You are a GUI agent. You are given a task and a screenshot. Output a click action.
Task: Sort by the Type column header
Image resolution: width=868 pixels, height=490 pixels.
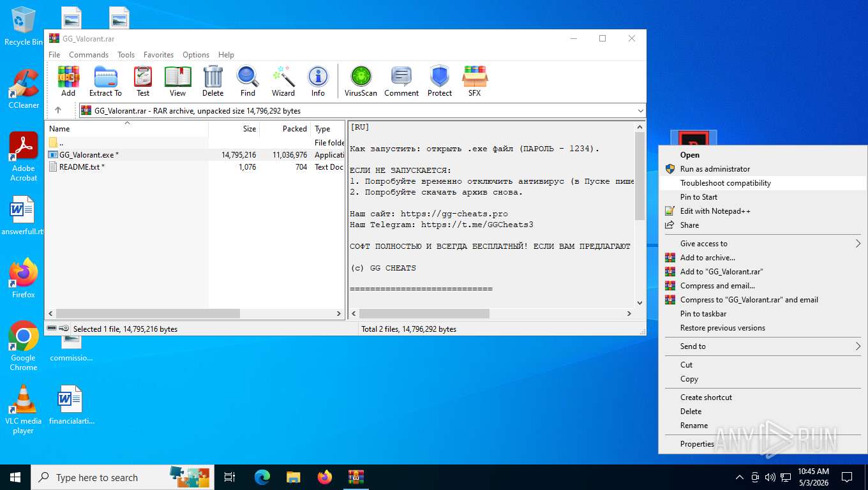[328, 129]
